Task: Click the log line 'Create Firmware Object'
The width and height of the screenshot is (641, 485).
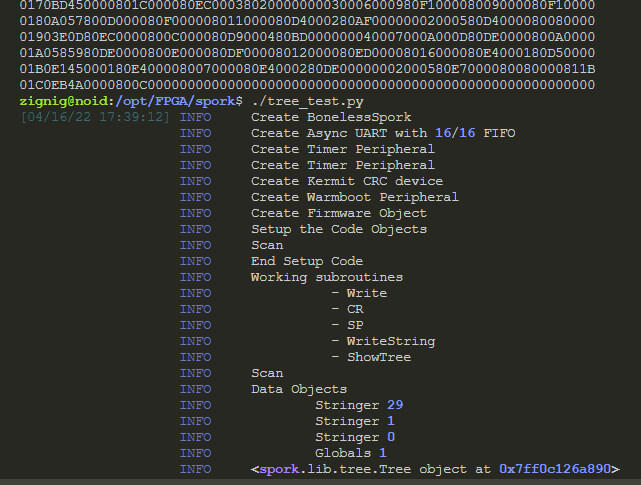Action: [x=339, y=213]
